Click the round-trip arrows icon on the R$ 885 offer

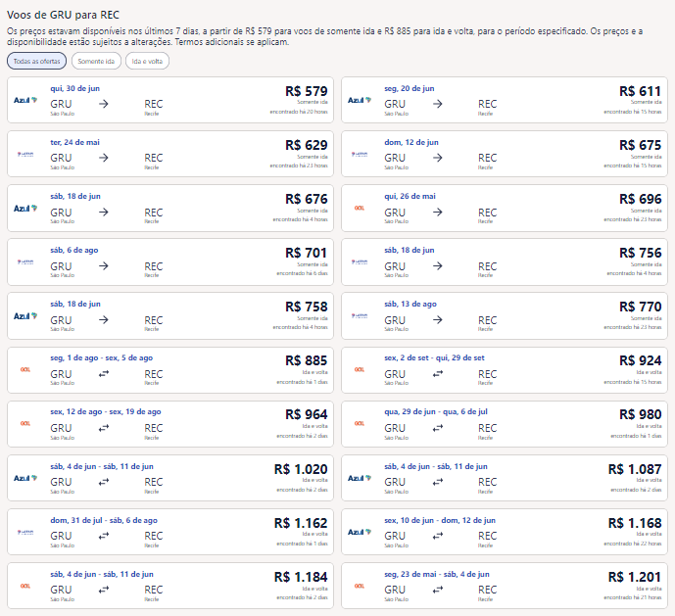pos(104,374)
